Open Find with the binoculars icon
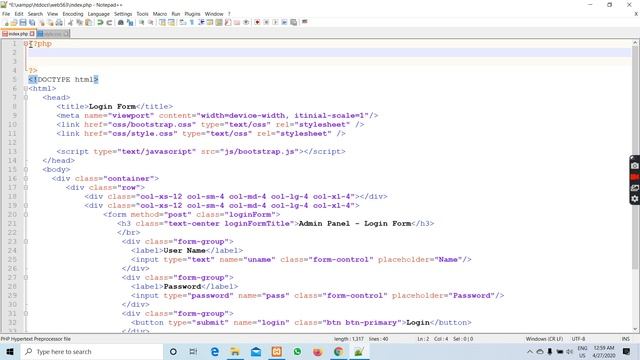The width and height of the screenshot is (640, 360). 121,22
